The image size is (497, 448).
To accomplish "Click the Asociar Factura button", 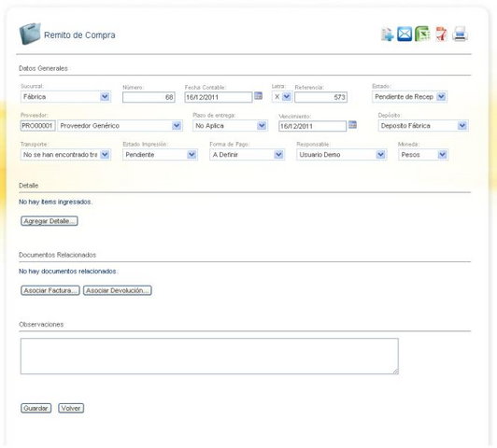I will (50, 290).
